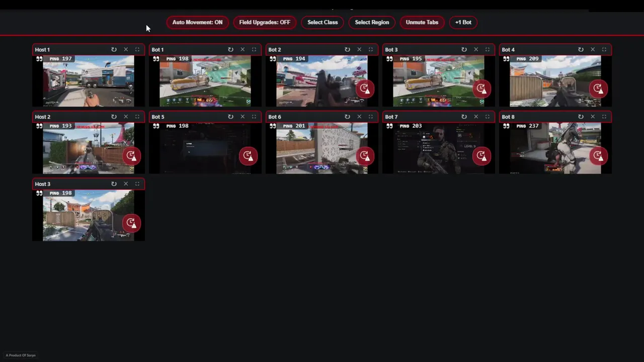Close the Bot 3 panel
The width and height of the screenshot is (644, 362).
click(x=476, y=50)
